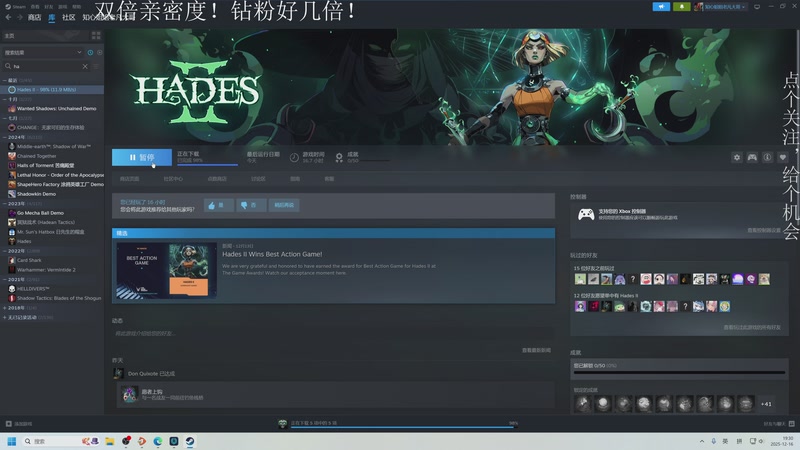Open friends and chat icon
The width and height of the screenshot is (800, 450).
pos(792,424)
